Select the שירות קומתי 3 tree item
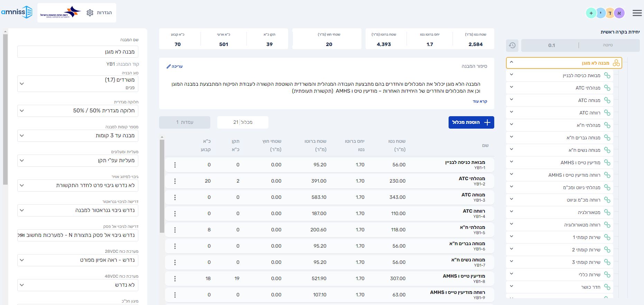The image size is (644, 305). point(560,262)
